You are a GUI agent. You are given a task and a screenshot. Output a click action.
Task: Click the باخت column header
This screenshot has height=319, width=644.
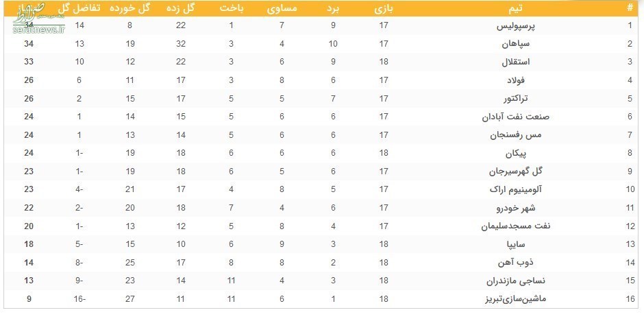coord(232,8)
